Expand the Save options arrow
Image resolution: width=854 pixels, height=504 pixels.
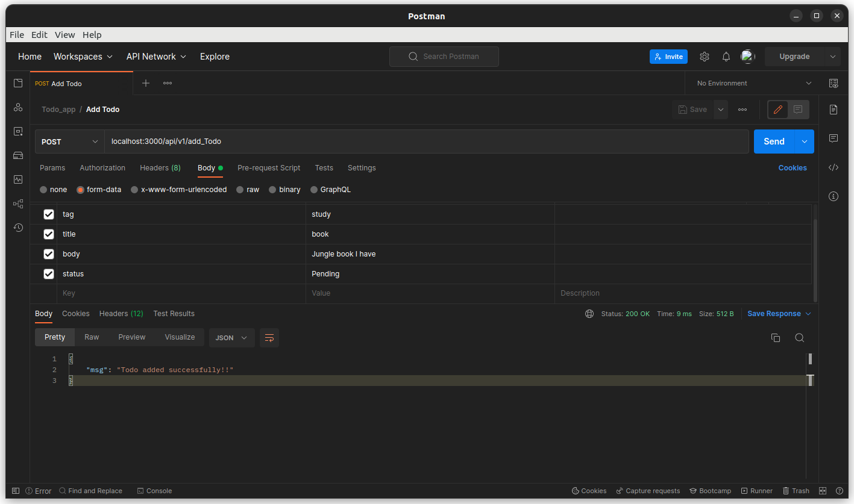click(721, 110)
